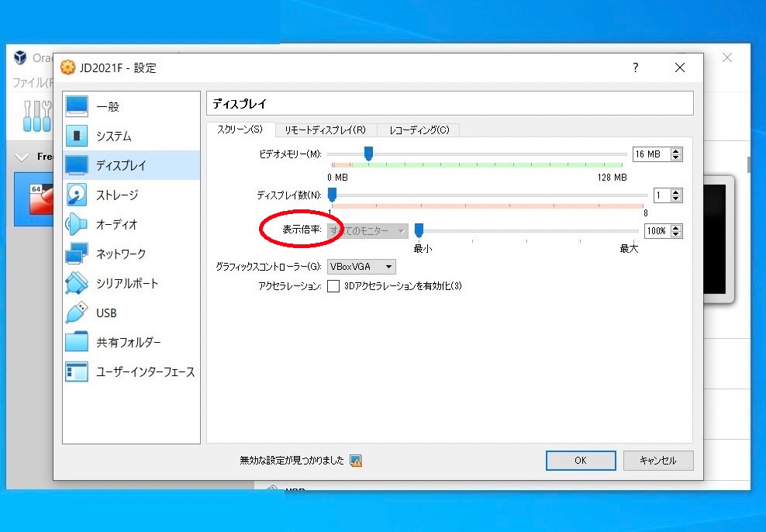Click the invalid settings warning icon
This screenshot has width=766, height=532.
click(356, 461)
